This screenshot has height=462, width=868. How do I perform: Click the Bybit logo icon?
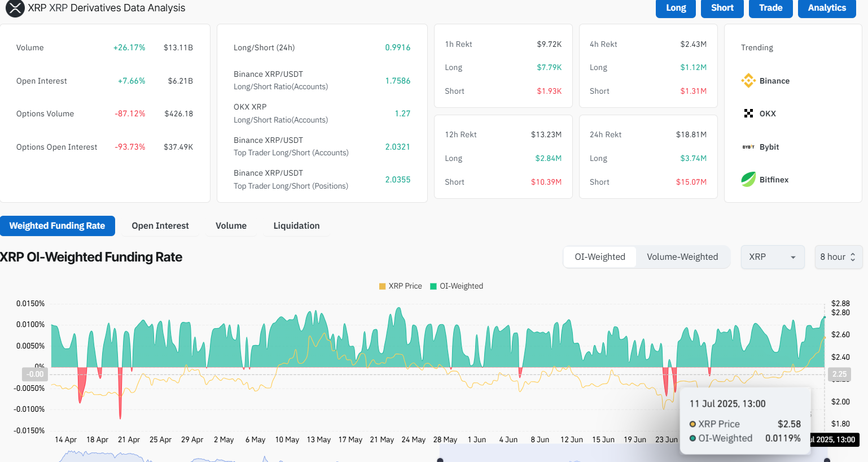(x=748, y=147)
